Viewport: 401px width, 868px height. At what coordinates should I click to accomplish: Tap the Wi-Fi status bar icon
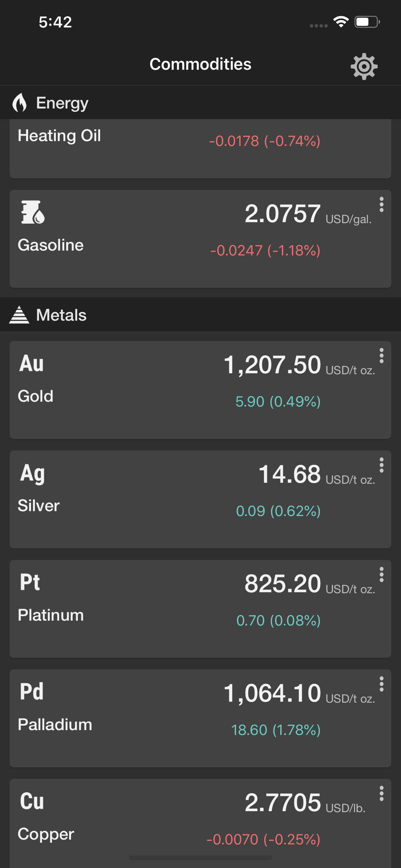341,22
